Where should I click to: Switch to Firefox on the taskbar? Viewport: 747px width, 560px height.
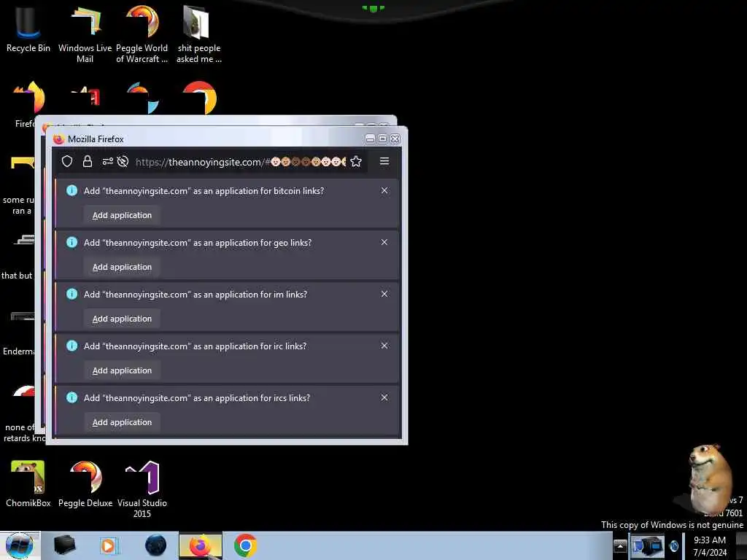point(201,545)
